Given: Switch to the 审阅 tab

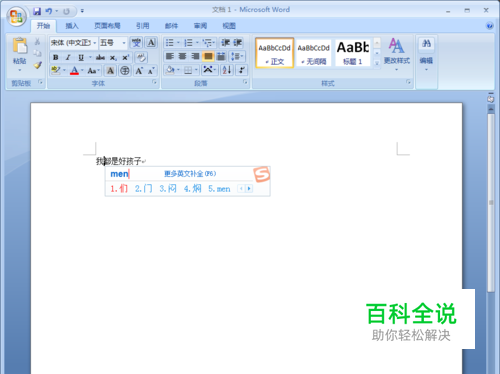Looking at the screenshot, I should click(x=200, y=26).
